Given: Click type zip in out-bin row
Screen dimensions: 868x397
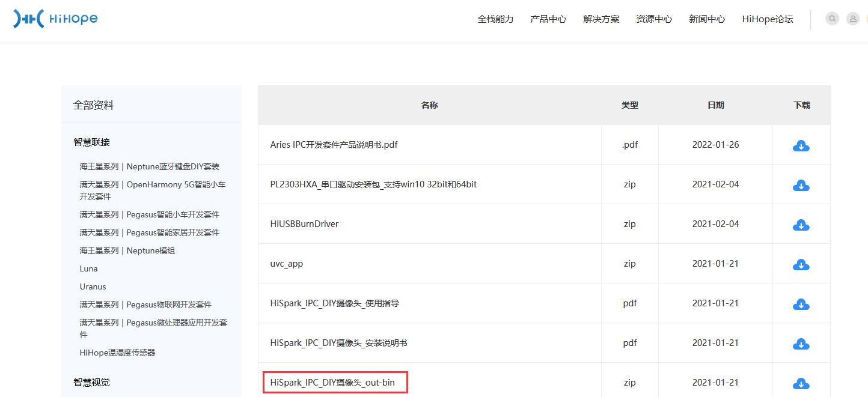Looking at the screenshot, I should tap(630, 383).
